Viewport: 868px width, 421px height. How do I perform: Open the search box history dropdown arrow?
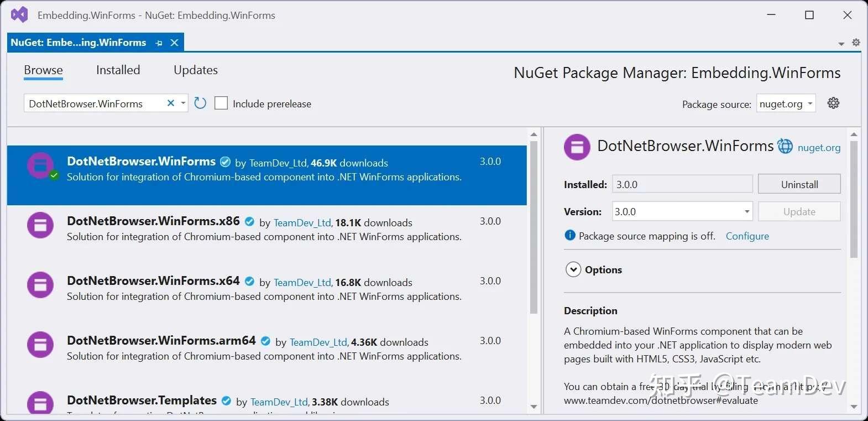[x=183, y=103]
